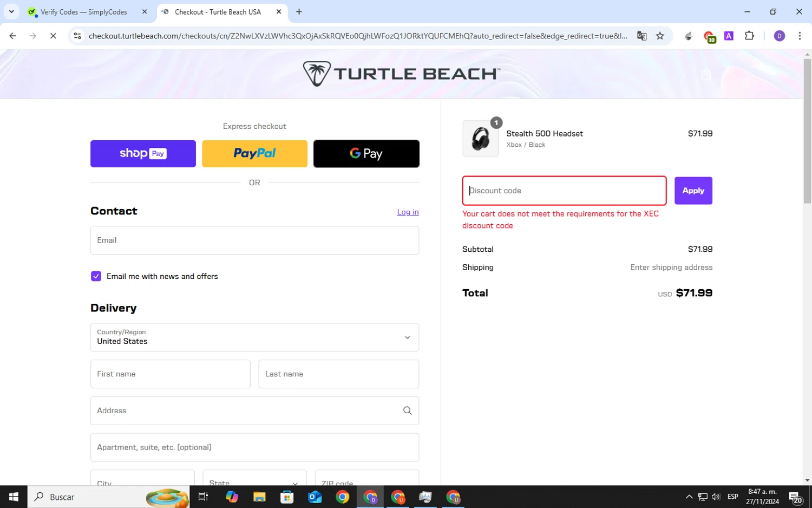
Task: Stop loading the page
Action: (x=53, y=36)
